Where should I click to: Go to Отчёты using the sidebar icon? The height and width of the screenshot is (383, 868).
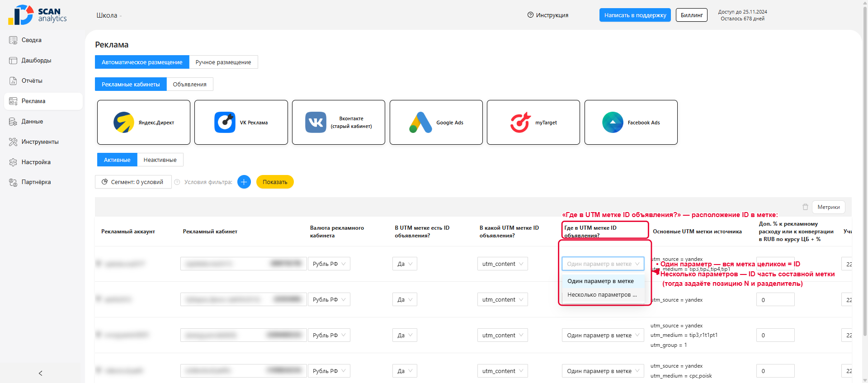point(13,81)
